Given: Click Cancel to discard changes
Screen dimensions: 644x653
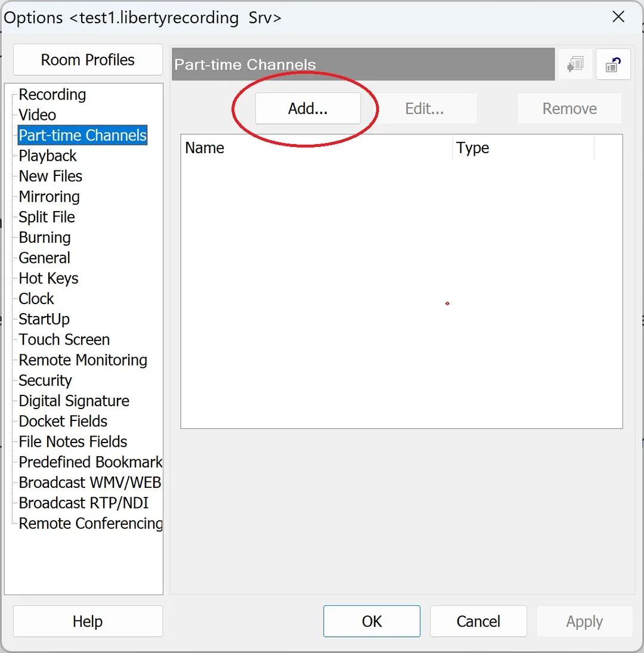Looking at the screenshot, I should coord(478,621).
